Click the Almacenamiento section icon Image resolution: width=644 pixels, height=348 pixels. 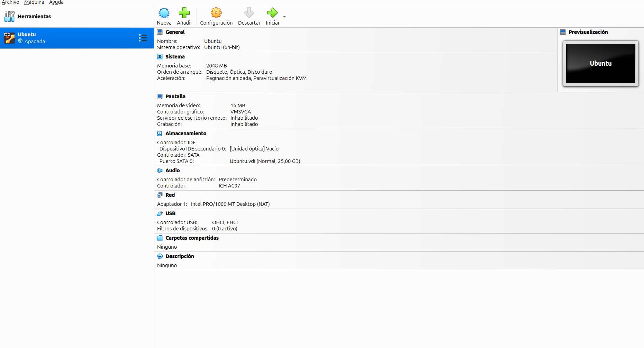point(160,134)
